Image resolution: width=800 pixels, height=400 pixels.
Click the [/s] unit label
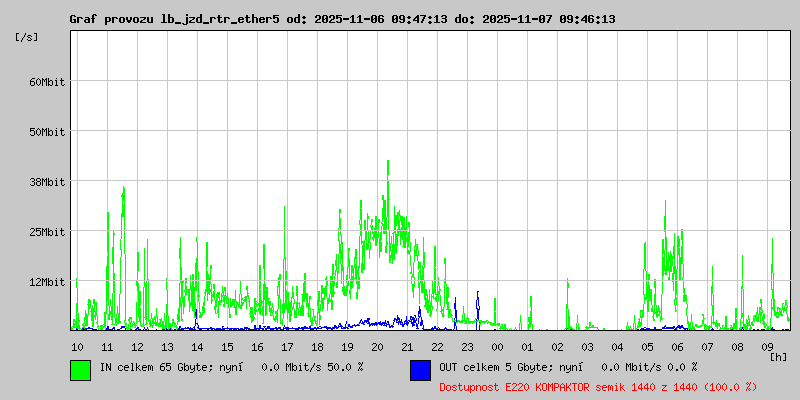(27, 36)
